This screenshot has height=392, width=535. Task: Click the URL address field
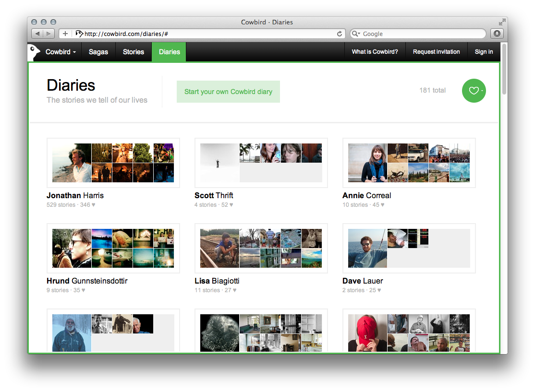207,34
